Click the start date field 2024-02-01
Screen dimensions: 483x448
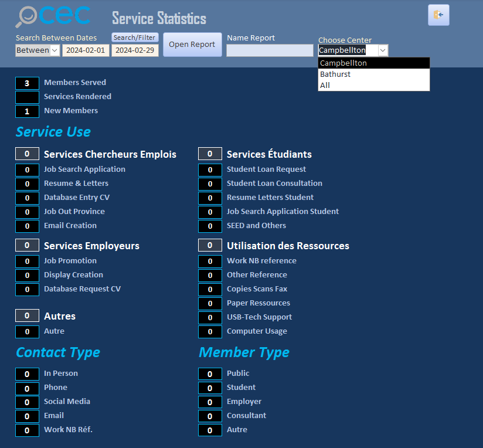tap(86, 50)
